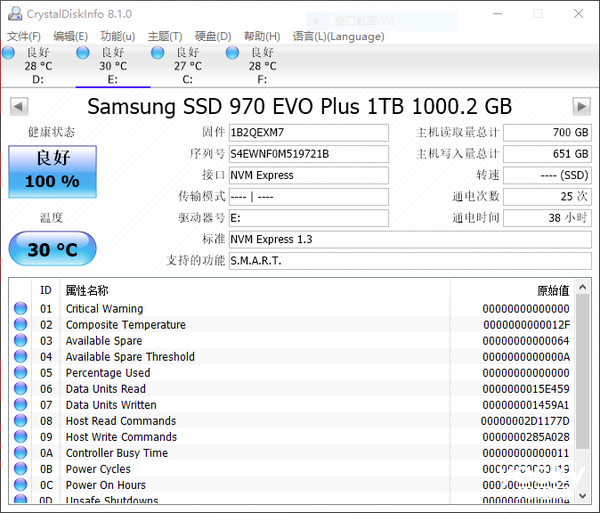The image size is (600, 513).
Task: Click the interface field NVM Express
Action: pyautogui.click(x=309, y=176)
